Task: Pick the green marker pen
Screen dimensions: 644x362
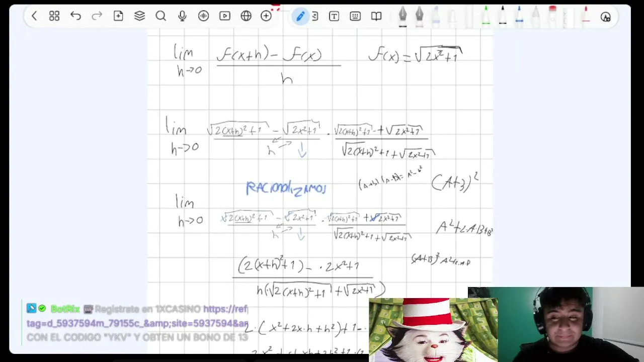Action: tap(486, 16)
